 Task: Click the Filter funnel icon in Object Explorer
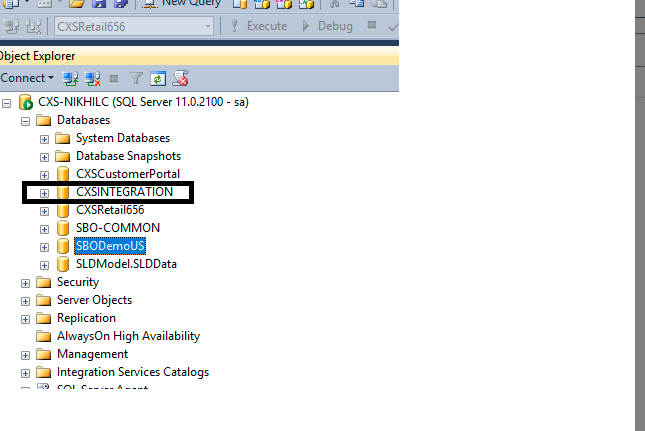click(136, 78)
